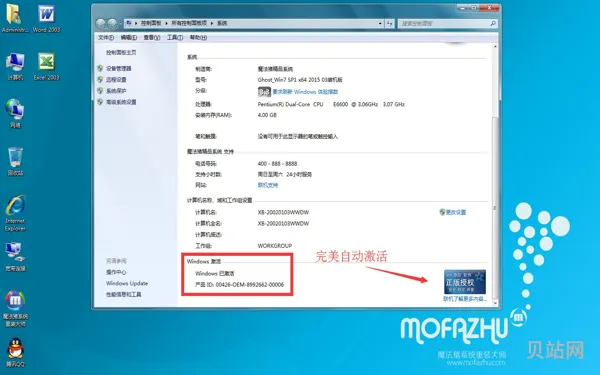Minimize the System window

click(462, 7)
